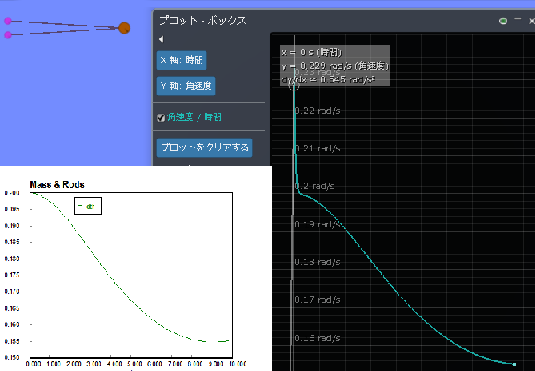Select the orange circle mass in the scene
This screenshot has width=535, height=371.
[124, 28]
